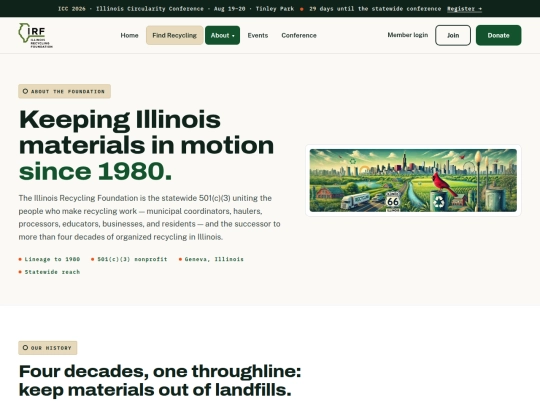Image resolution: width=540 pixels, height=405 pixels.
Task: Open the Illinois skyline illustration image
Action: (413, 180)
